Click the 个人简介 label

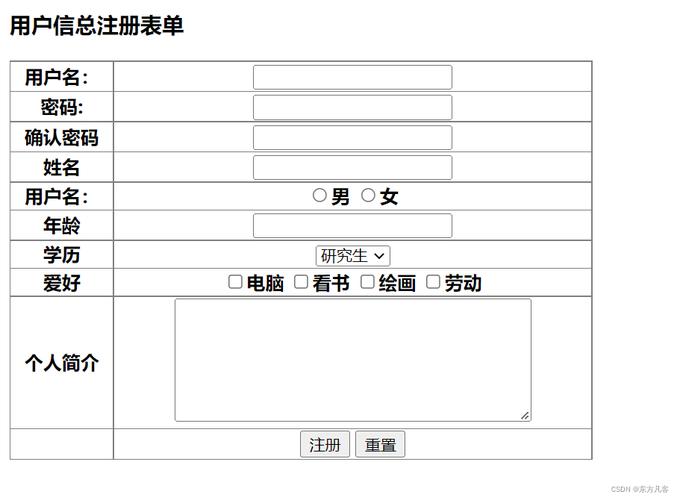click(62, 363)
